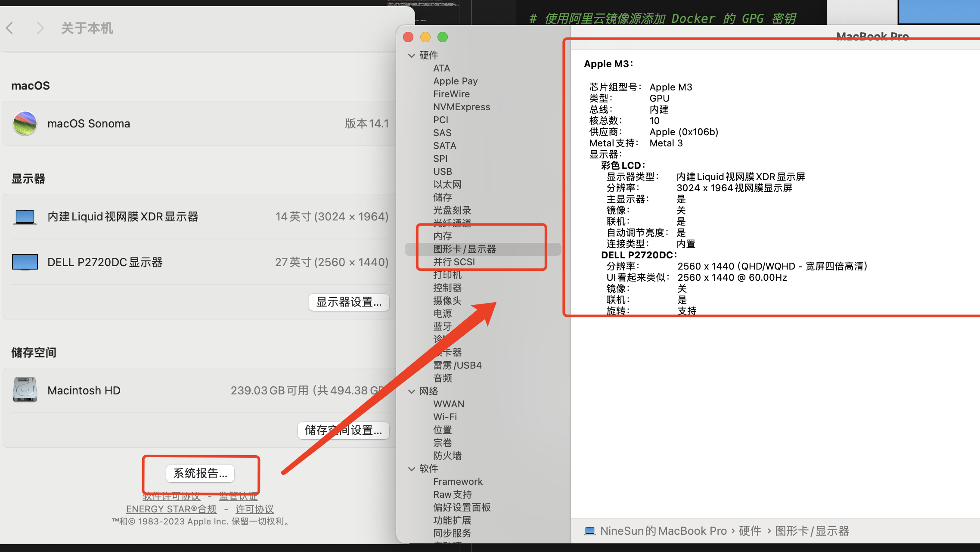Image resolution: width=980 pixels, height=552 pixels.
Task: Click the yellow minimize button of System Information
Action: point(425,37)
